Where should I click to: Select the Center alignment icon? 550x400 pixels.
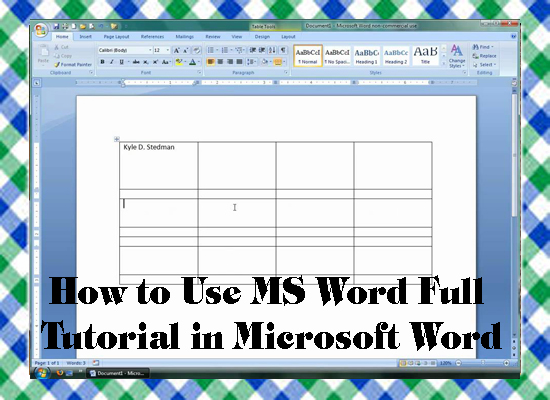[x=220, y=62]
